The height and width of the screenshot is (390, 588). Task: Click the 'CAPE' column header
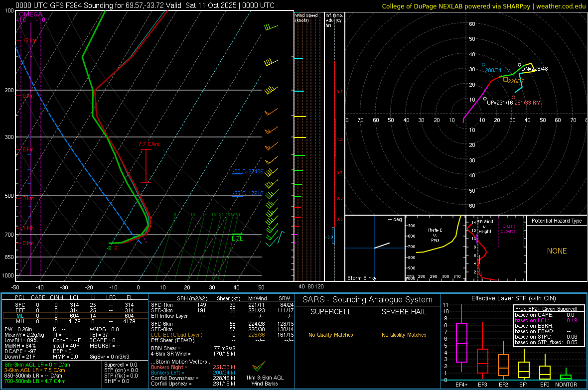[38, 297]
